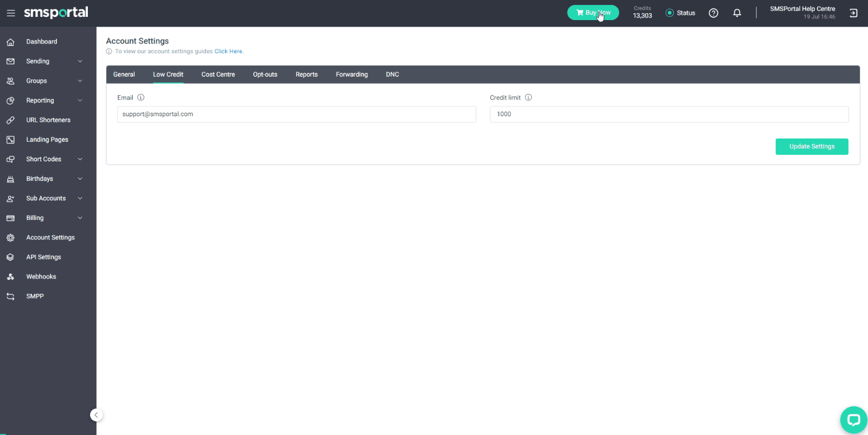This screenshot has height=435, width=868.
Task: Open the hamburger menu icon
Action: pos(11,13)
